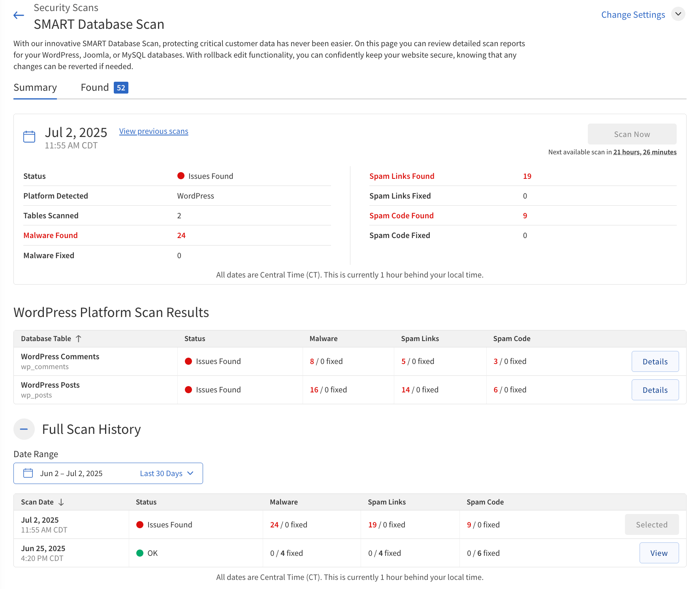The height and width of the screenshot is (589, 700).
Task: Click the Spam Code header in scan history table
Action: [x=485, y=502]
